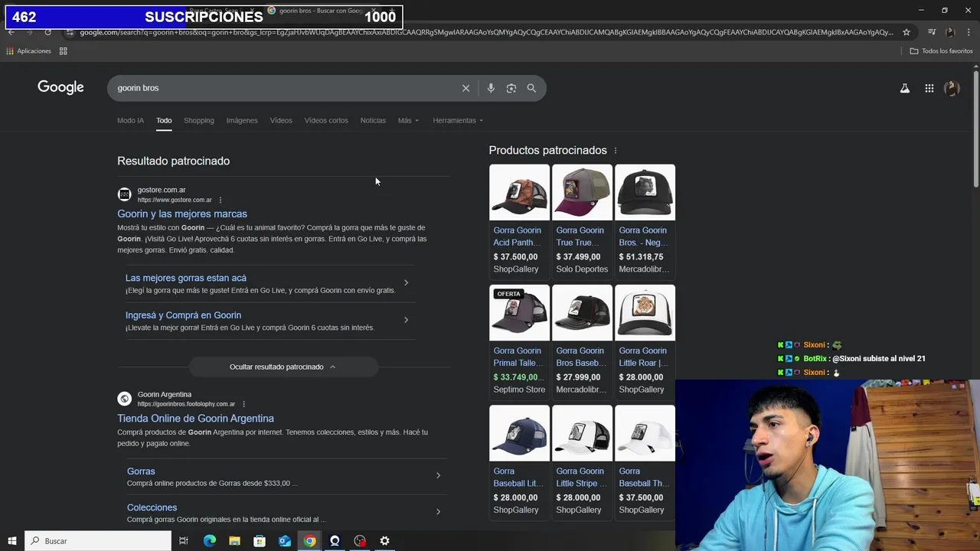Open Google Lens image search icon

tap(511, 88)
